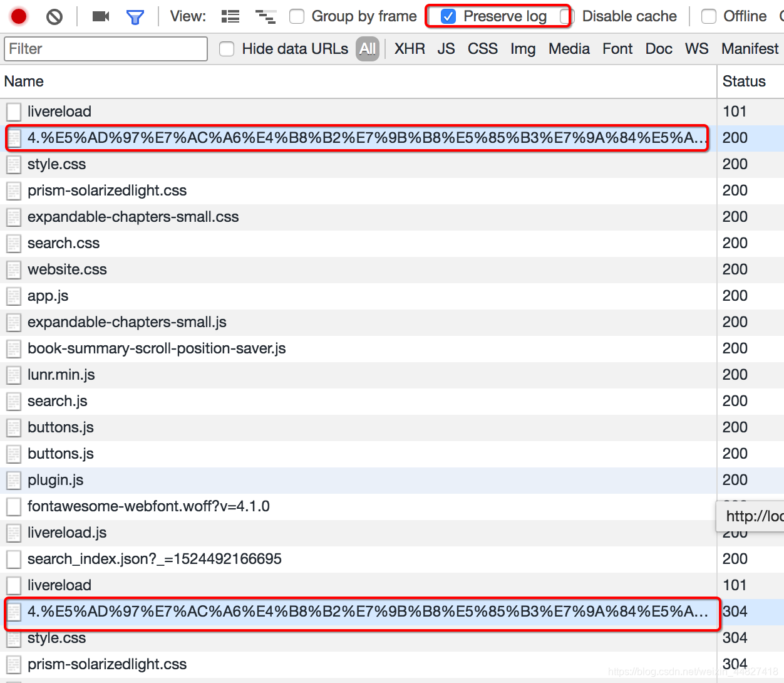Image resolution: width=784 pixels, height=683 pixels.
Task: Open style.css request with status 200
Action: coord(392,164)
